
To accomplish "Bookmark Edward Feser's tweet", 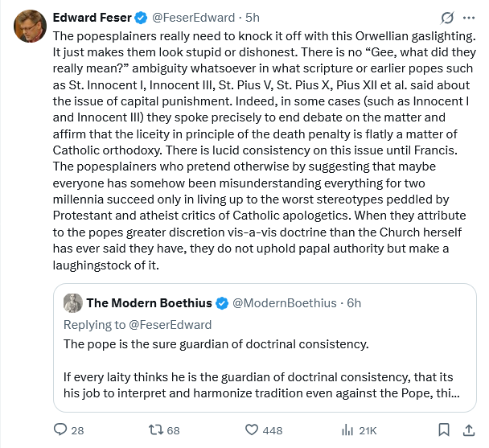I will pos(443,430).
